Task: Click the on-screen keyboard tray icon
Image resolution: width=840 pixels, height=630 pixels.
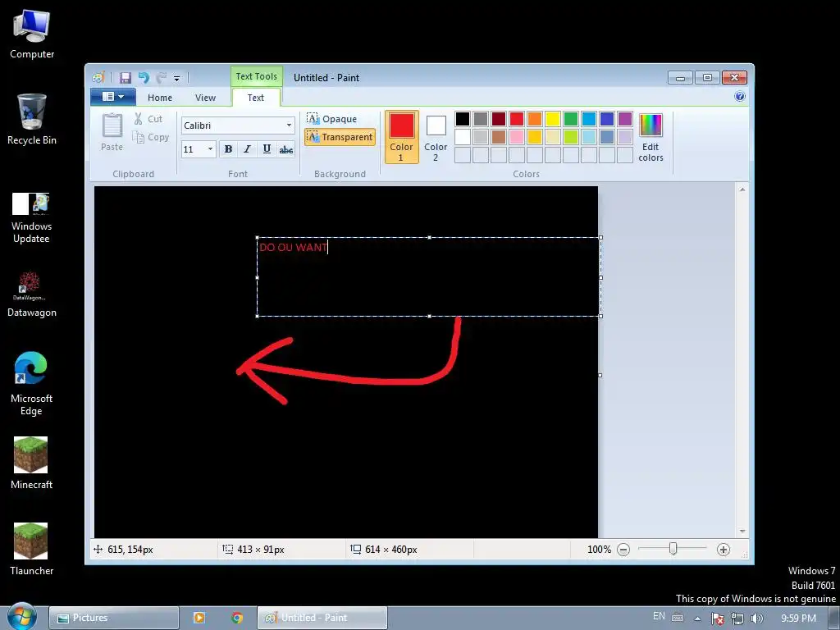Action: pyautogui.click(x=678, y=618)
